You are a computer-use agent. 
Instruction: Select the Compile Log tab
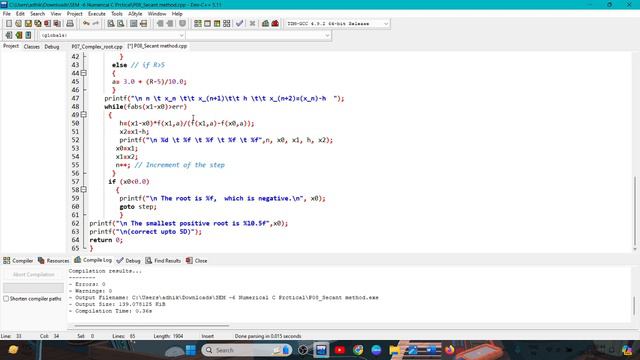(x=93, y=260)
